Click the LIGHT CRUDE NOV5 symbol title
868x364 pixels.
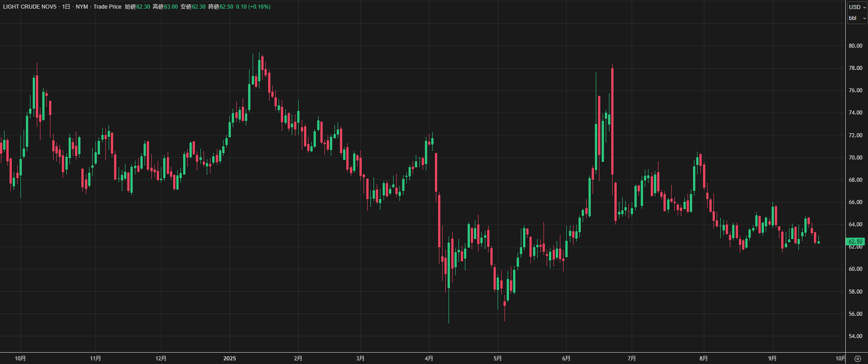point(30,7)
